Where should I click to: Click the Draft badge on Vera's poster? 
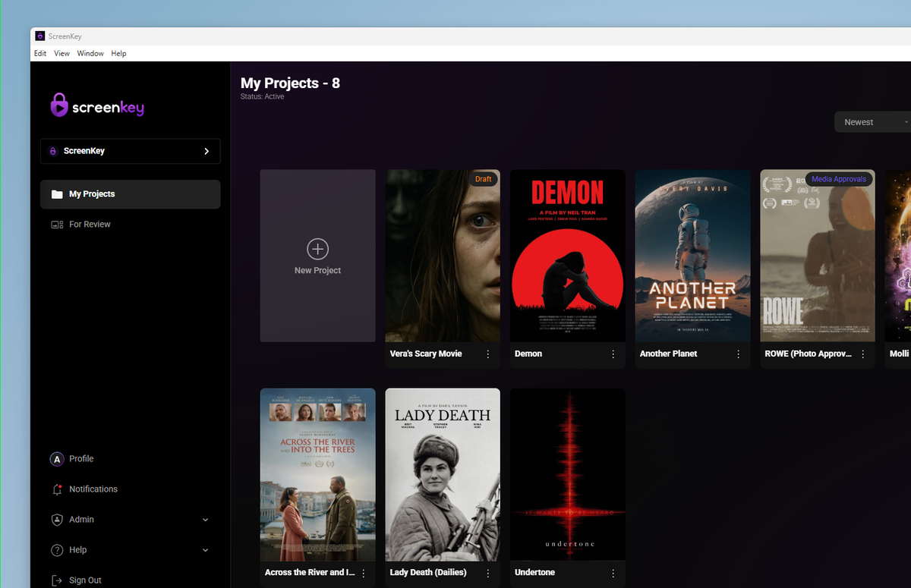pyautogui.click(x=484, y=179)
